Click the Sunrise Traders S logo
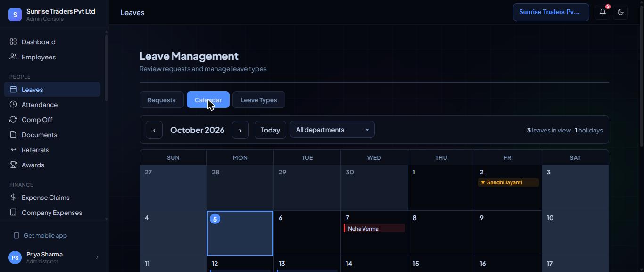Image resolution: width=644 pixels, height=272 pixels. tap(15, 15)
